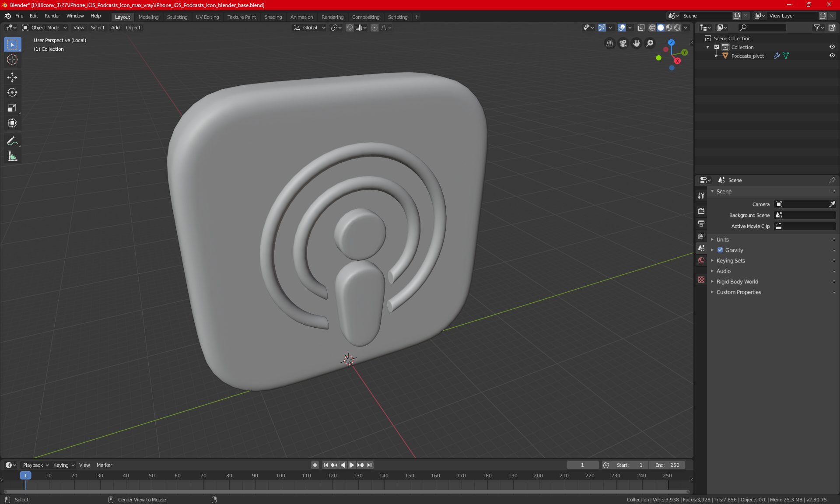The image size is (840, 504).
Task: Open the Shading menu tab
Action: tap(273, 16)
